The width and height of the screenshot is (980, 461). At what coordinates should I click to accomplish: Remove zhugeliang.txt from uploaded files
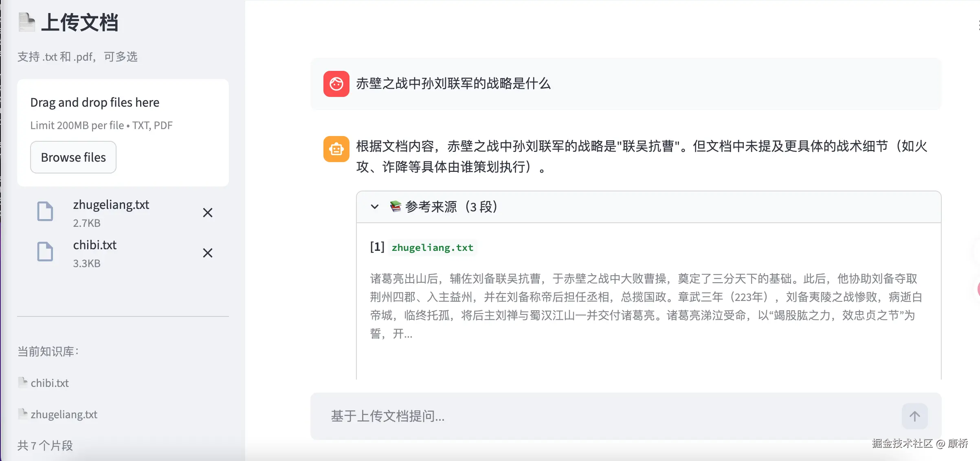[x=208, y=213]
